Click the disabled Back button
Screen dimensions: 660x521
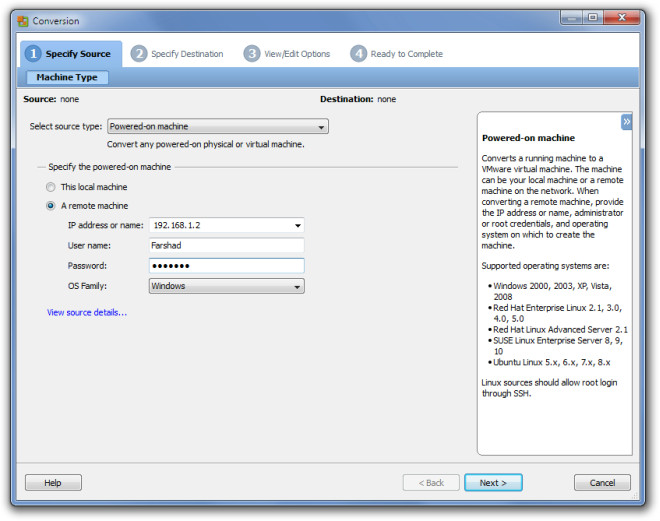point(431,482)
